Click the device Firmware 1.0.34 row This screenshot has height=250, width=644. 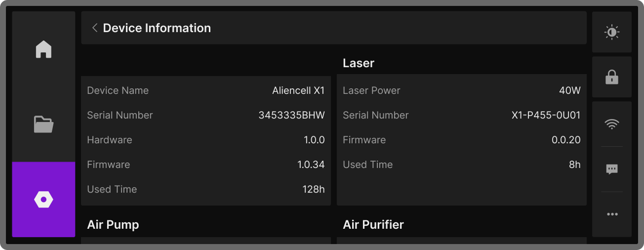pyautogui.click(x=206, y=165)
